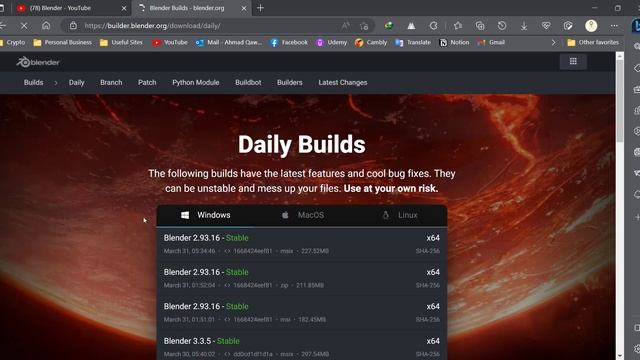Open the Collections icon in toolbar
Image resolution: width=640 pixels, height=360 pixels.
coord(480,26)
